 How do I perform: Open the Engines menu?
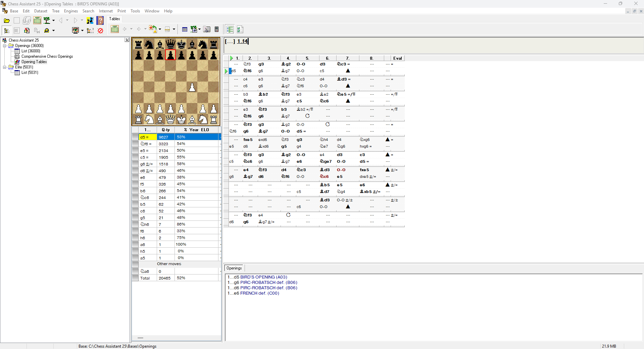(71, 11)
